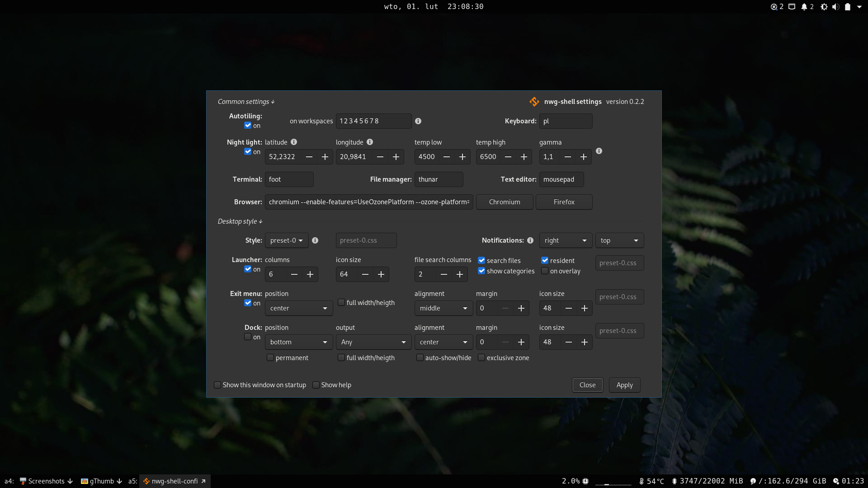Click the Notifications info icon
Viewport: 868px width, 488px height.
[x=530, y=240]
